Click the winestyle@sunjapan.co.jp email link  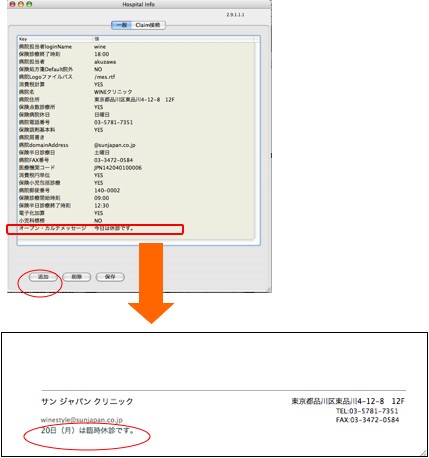[82, 420]
